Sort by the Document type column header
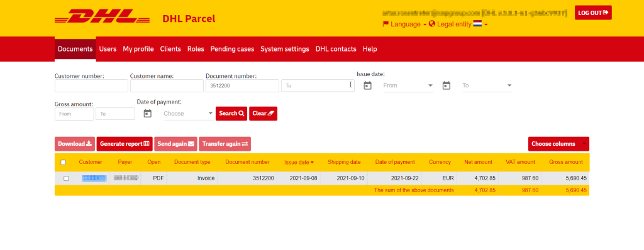644x250 pixels. [192, 162]
